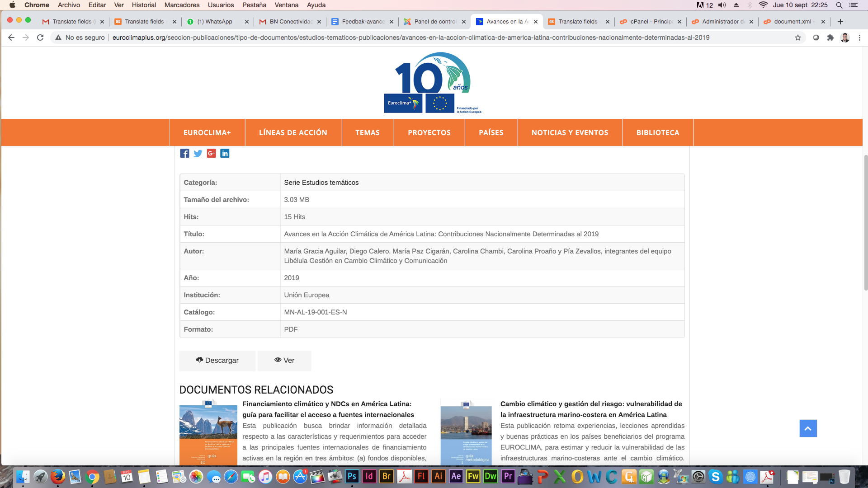The width and height of the screenshot is (868, 488).
Task: Open the Chrome profile avatar
Action: 845,38
